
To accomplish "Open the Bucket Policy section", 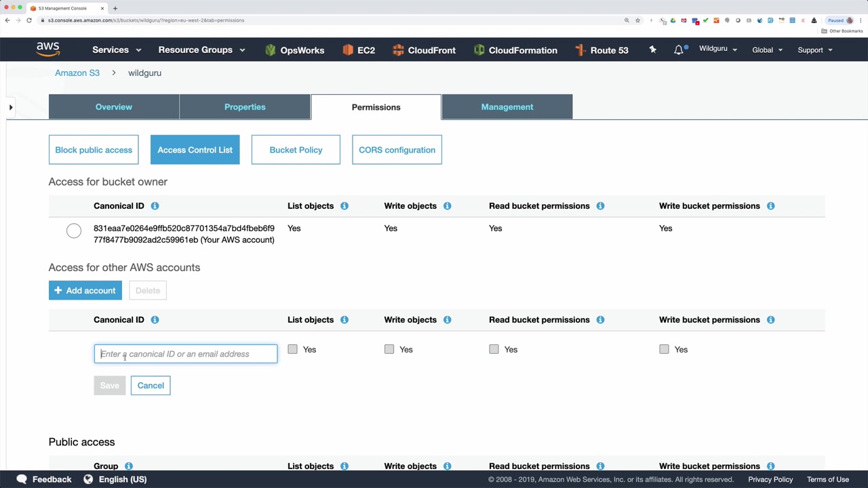I will pyautogui.click(x=296, y=150).
